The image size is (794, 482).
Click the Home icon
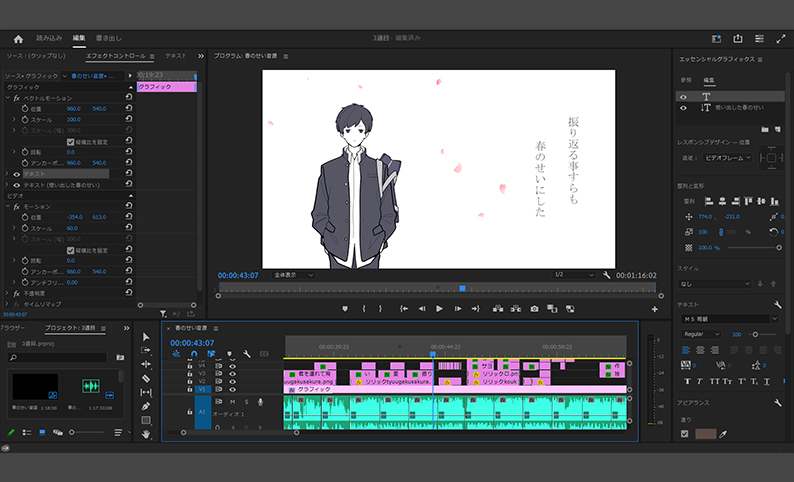click(18, 39)
